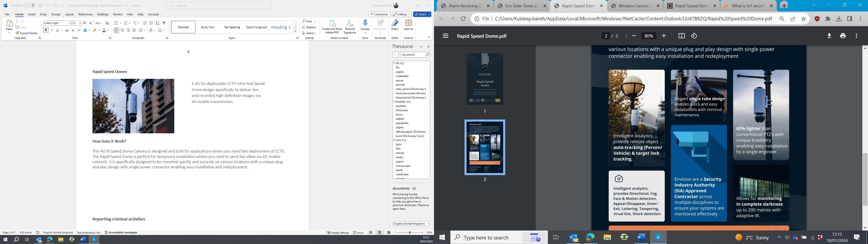Switch to the Eco Solar Tower browser tab
The image size is (868, 244).
[x=522, y=6]
